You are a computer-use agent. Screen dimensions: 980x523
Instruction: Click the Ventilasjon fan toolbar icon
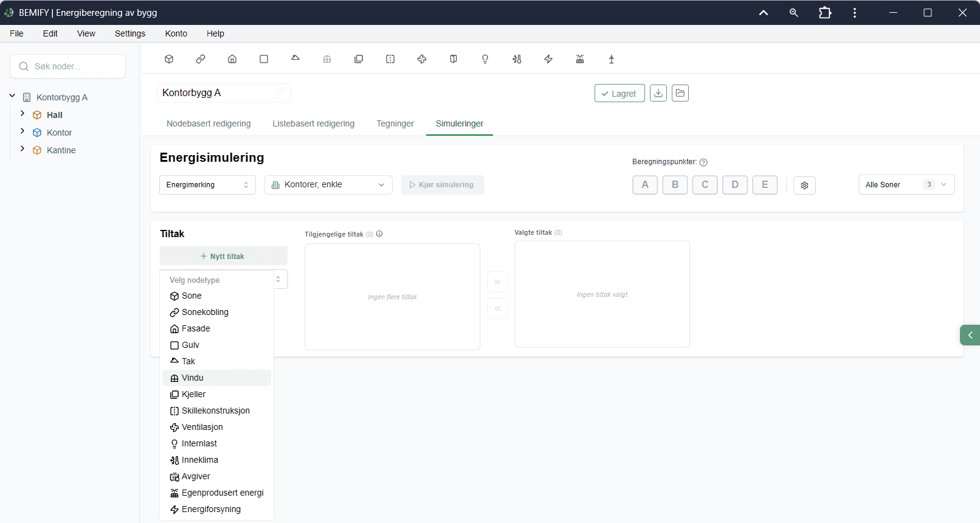pos(422,59)
